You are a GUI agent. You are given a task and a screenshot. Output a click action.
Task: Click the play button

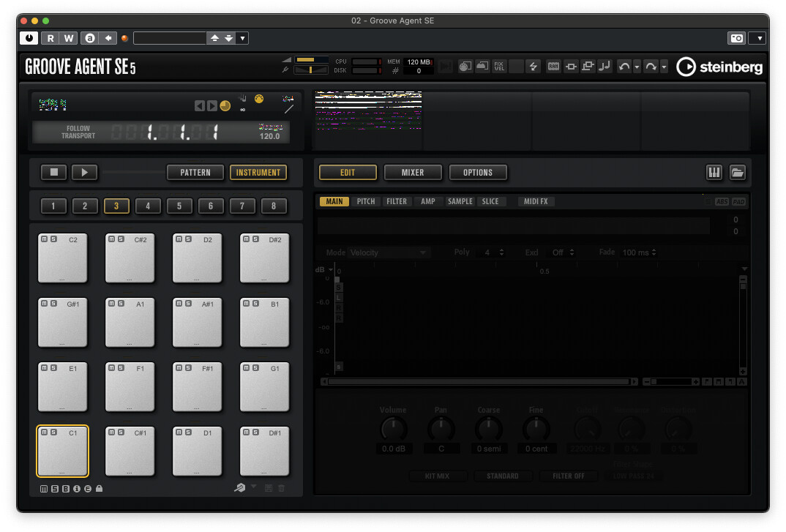(x=84, y=172)
